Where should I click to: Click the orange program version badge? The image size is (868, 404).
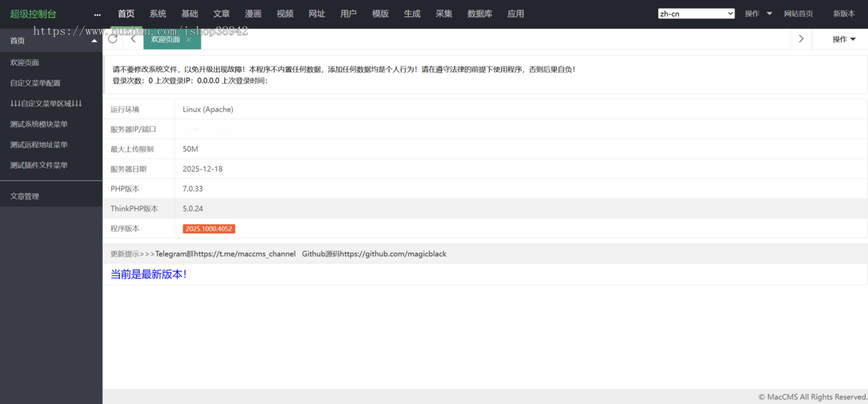(x=209, y=229)
